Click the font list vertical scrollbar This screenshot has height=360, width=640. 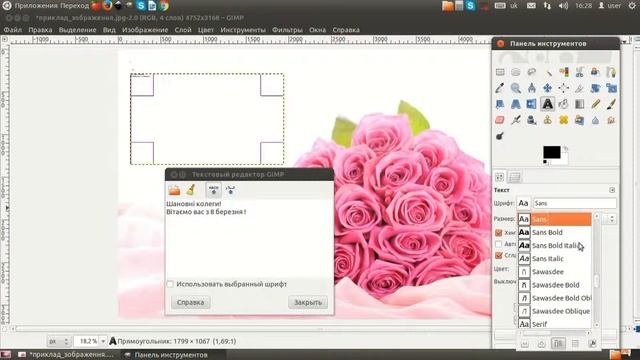coord(597,271)
